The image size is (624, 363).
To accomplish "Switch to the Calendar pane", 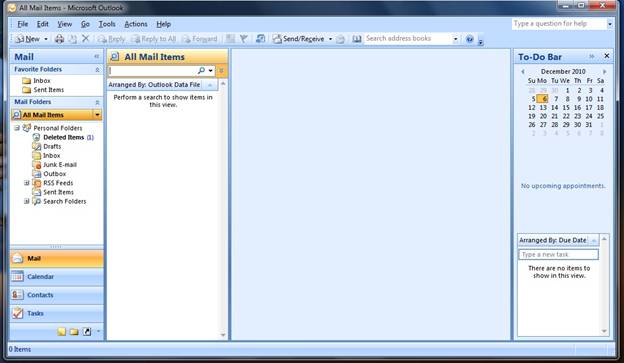I will point(57,277).
